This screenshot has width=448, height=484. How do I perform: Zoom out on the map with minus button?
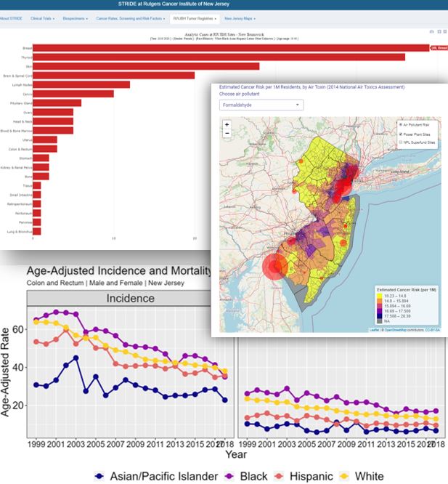pyautogui.click(x=227, y=134)
